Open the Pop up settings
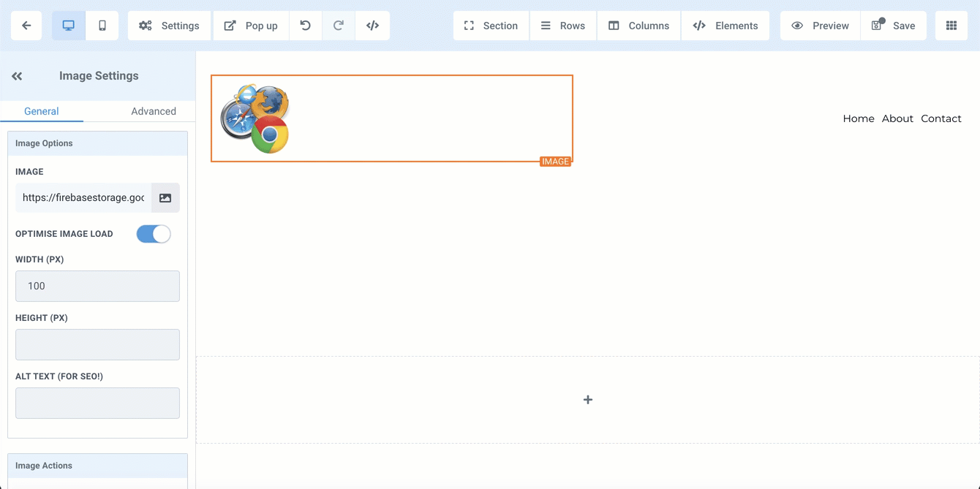The width and height of the screenshot is (980, 489). click(251, 26)
